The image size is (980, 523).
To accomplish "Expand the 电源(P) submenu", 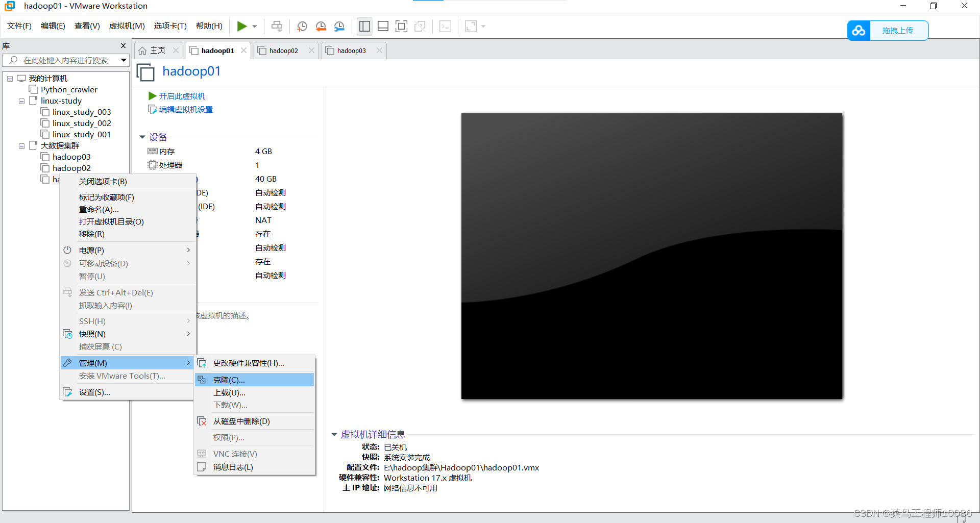I will tap(128, 251).
